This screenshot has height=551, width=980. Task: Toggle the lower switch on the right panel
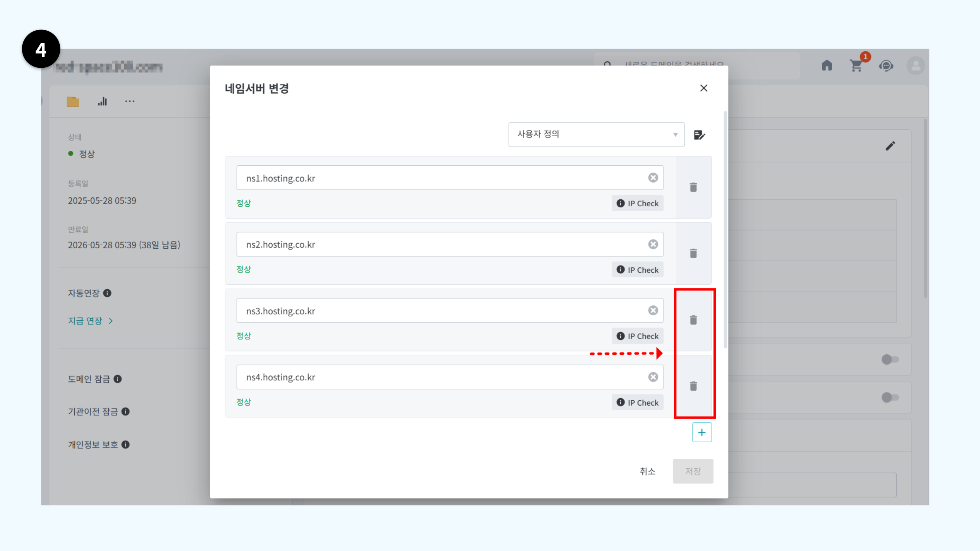tap(890, 398)
